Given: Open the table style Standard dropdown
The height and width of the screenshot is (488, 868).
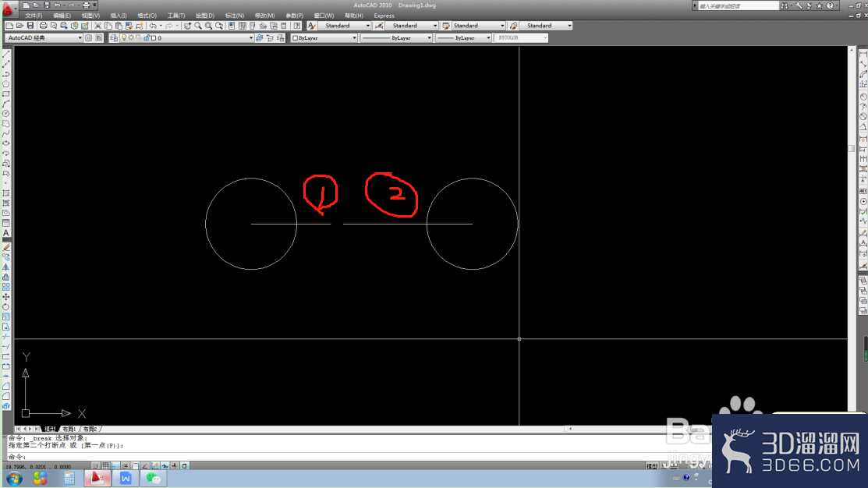Looking at the screenshot, I should (502, 26).
